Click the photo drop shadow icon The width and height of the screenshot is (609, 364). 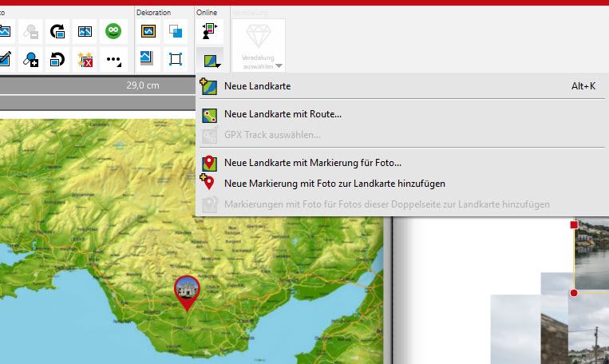click(147, 58)
